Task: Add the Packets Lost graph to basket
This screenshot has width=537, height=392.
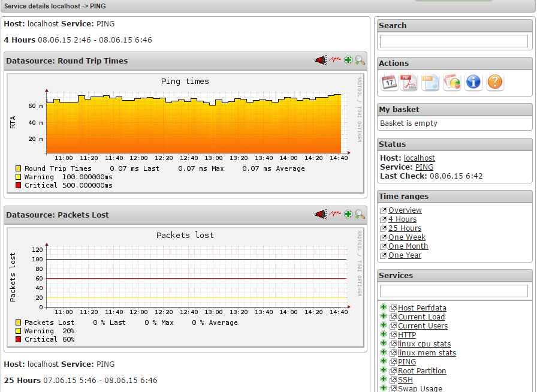Action: click(348, 214)
